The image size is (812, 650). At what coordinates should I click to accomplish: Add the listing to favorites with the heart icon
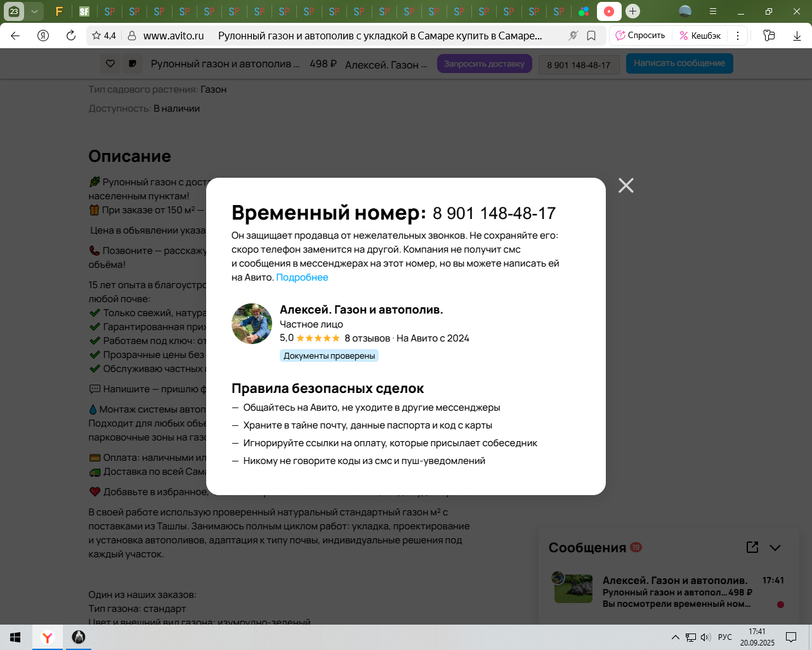pyautogui.click(x=110, y=63)
